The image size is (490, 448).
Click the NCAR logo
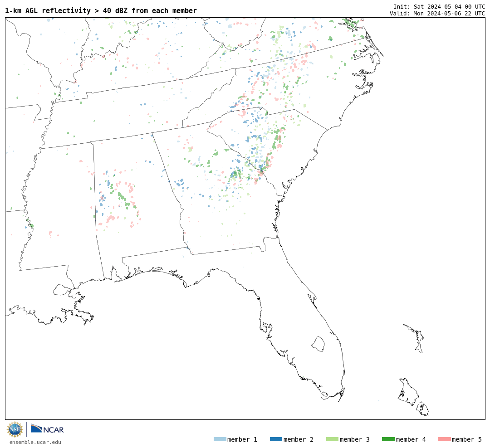click(x=47, y=429)
